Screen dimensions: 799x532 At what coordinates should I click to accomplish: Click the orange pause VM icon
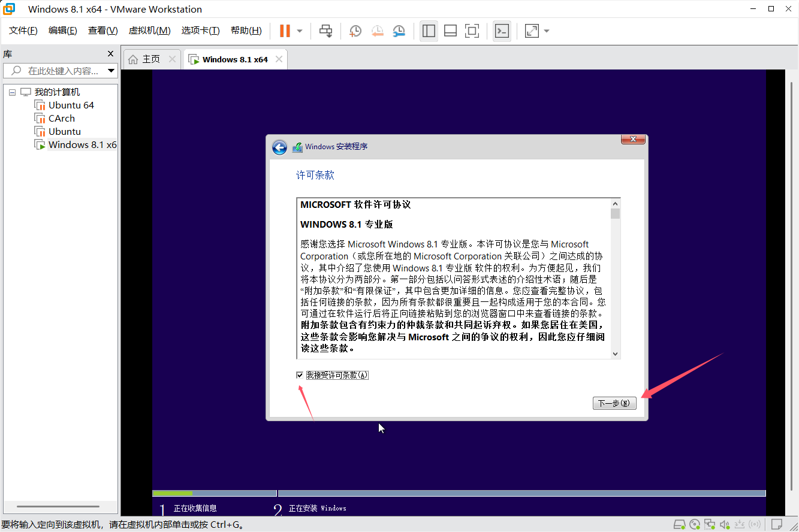tap(285, 31)
